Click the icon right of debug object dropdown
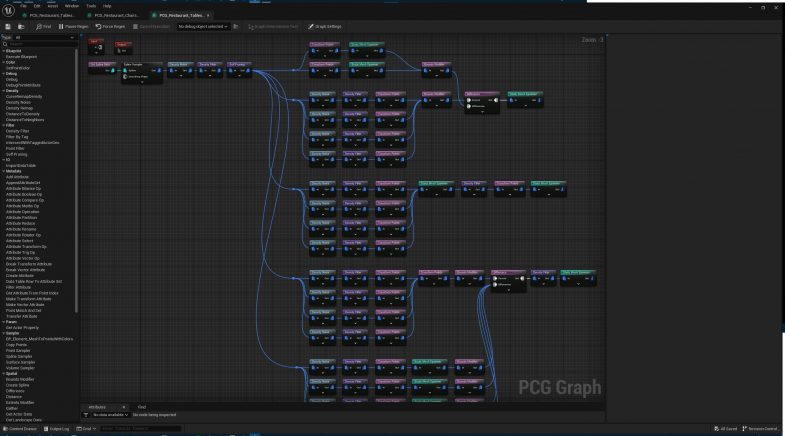Image resolution: width=785 pixels, height=436 pixels. pos(236,27)
